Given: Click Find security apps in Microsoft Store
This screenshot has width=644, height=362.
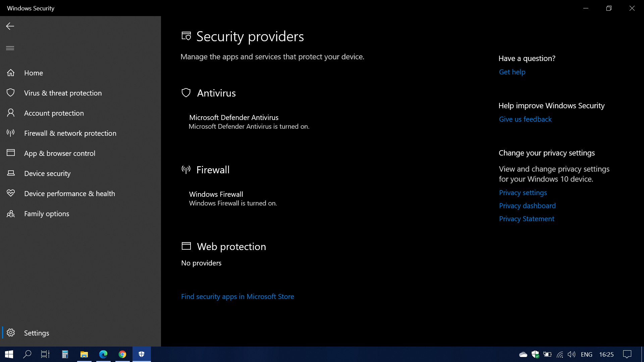Looking at the screenshot, I should pyautogui.click(x=237, y=297).
